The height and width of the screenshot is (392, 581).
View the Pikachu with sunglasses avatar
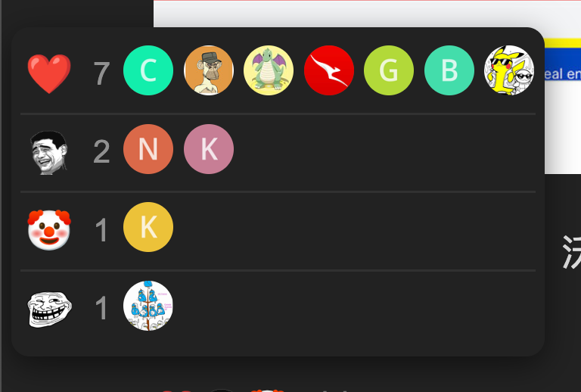tap(509, 70)
